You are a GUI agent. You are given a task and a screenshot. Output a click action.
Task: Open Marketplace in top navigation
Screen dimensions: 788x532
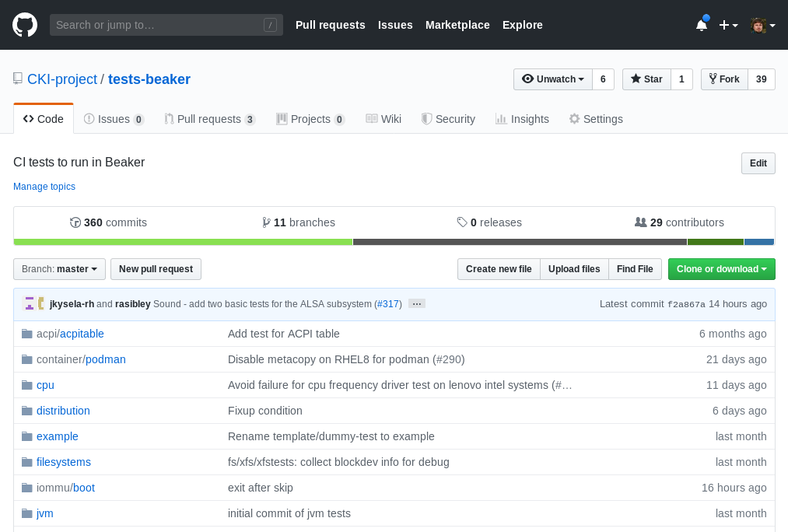pos(457,25)
